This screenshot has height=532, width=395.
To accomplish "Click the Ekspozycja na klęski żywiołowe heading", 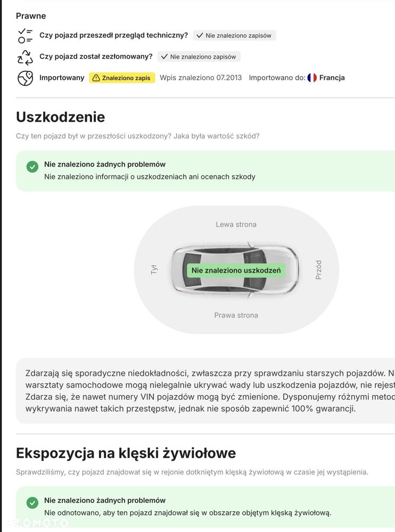I will pyautogui.click(x=126, y=453).
